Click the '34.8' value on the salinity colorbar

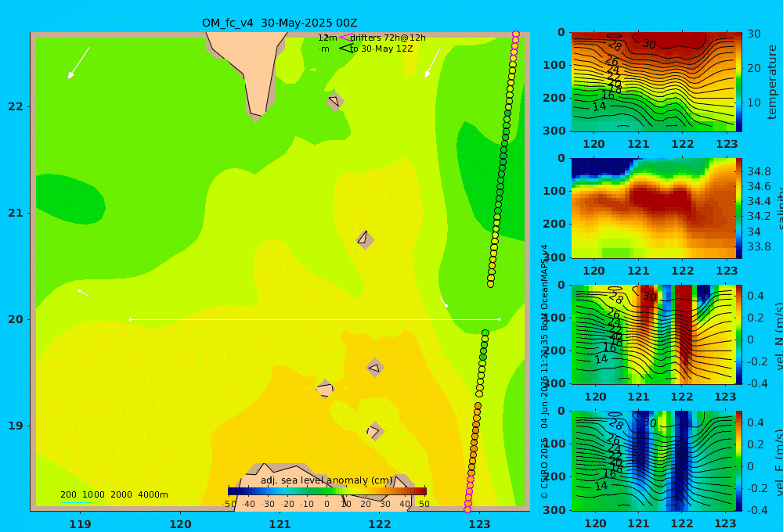click(759, 171)
